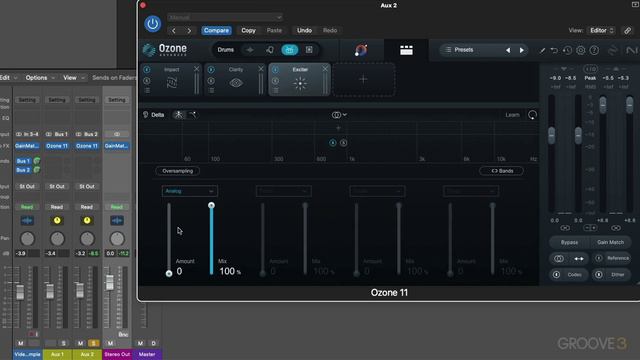Toggle the Codec button
The width and height of the screenshot is (640, 360).
point(569,275)
